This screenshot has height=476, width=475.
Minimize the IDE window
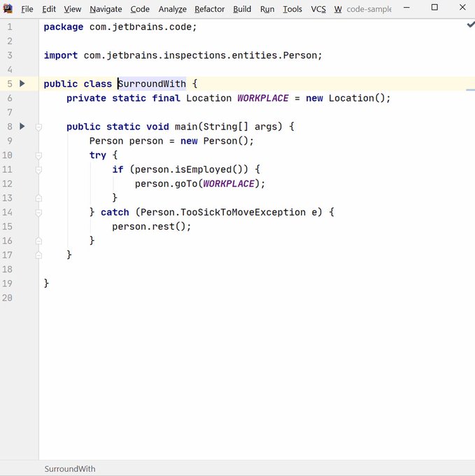(406, 8)
